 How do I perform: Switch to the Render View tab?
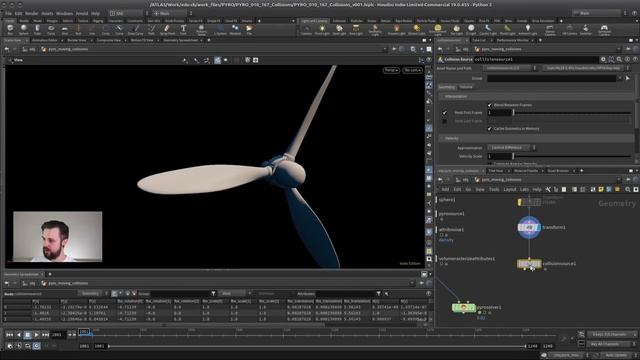[77, 40]
